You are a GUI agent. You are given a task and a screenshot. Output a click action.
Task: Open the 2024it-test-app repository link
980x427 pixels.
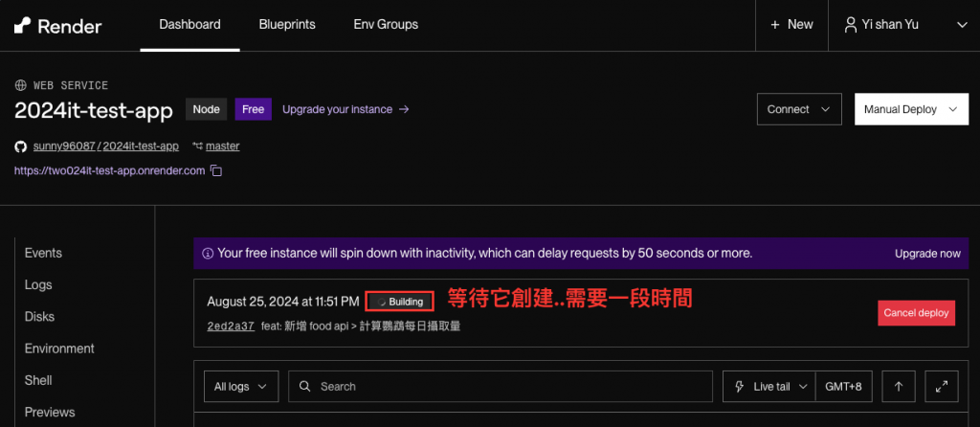click(141, 146)
